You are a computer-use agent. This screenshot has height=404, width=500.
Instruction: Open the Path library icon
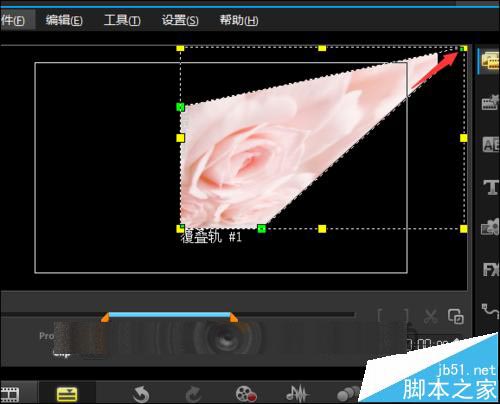pyautogui.click(x=490, y=310)
